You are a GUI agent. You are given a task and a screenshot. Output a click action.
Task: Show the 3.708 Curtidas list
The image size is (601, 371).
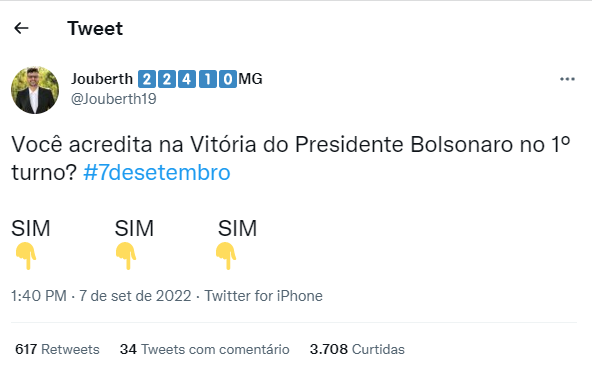click(357, 350)
